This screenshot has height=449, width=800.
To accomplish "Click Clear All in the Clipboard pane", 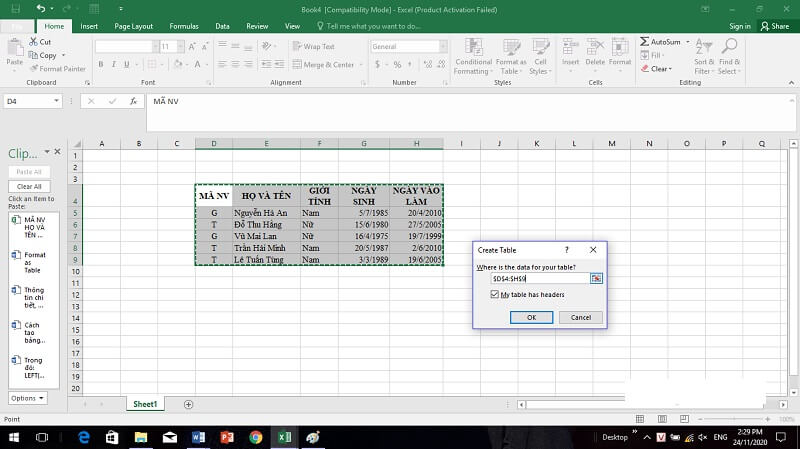I will [29, 186].
